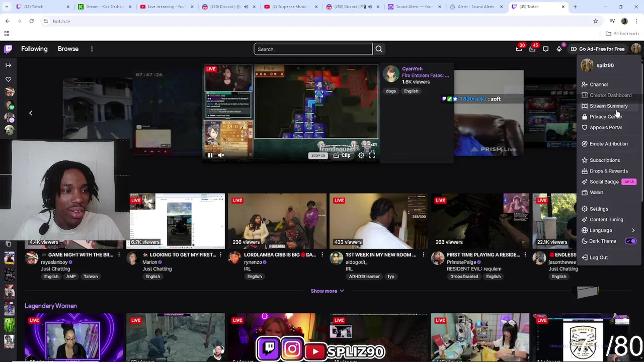Open the browser apps grid icon
Image resolution: width=644 pixels, height=362 pixels.
point(7,33)
